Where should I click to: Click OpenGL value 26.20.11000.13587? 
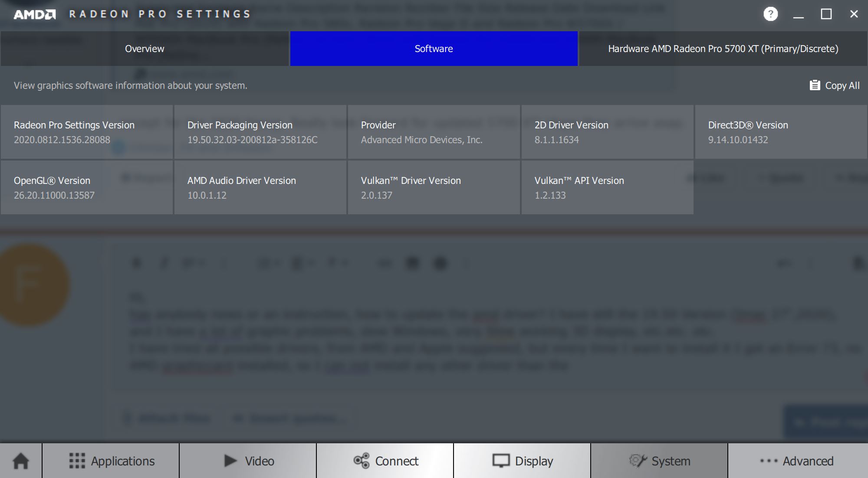pos(54,195)
